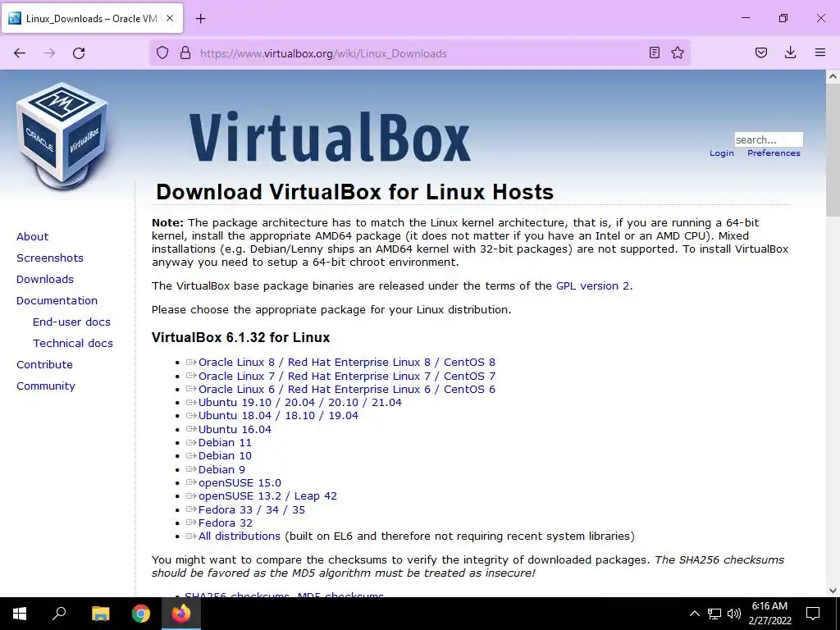The width and height of the screenshot is (840, 630).
Task: Open the notification center icon
Action: [x=813, y=614]
